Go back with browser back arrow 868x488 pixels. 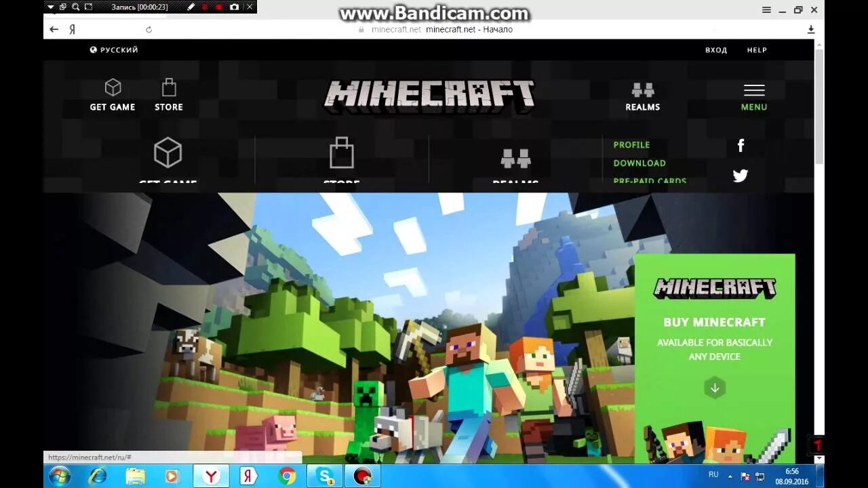(x=54, y=29)
